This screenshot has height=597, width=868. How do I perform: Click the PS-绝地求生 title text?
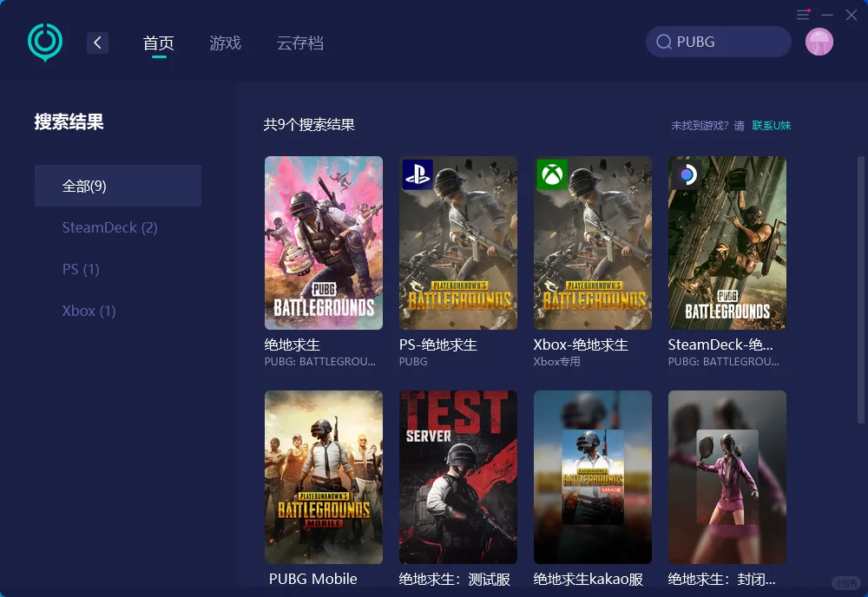[437, 344]
